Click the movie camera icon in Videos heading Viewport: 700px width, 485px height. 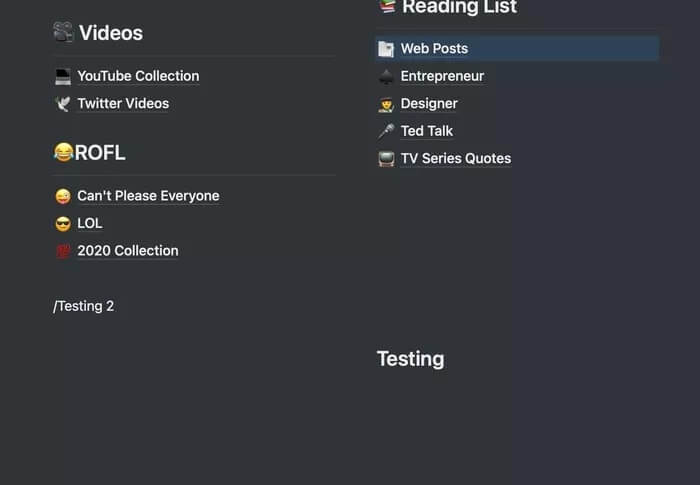tap(63, 32)
